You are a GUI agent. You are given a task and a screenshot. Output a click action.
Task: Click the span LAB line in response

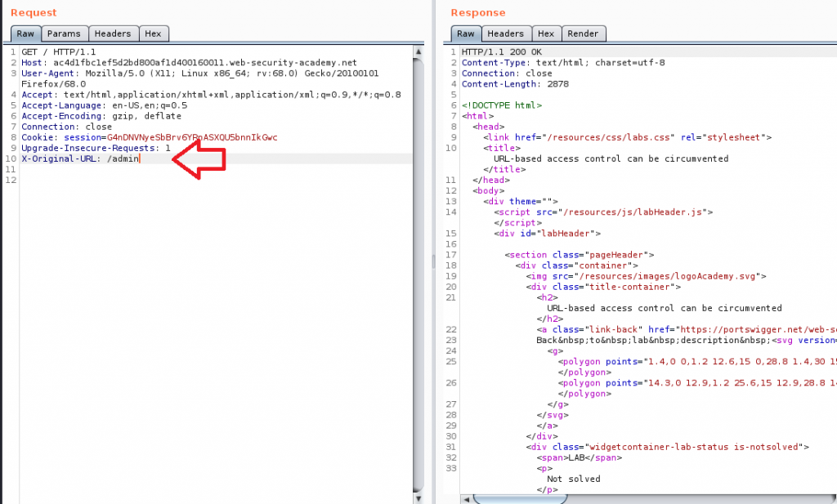point(580,457)
